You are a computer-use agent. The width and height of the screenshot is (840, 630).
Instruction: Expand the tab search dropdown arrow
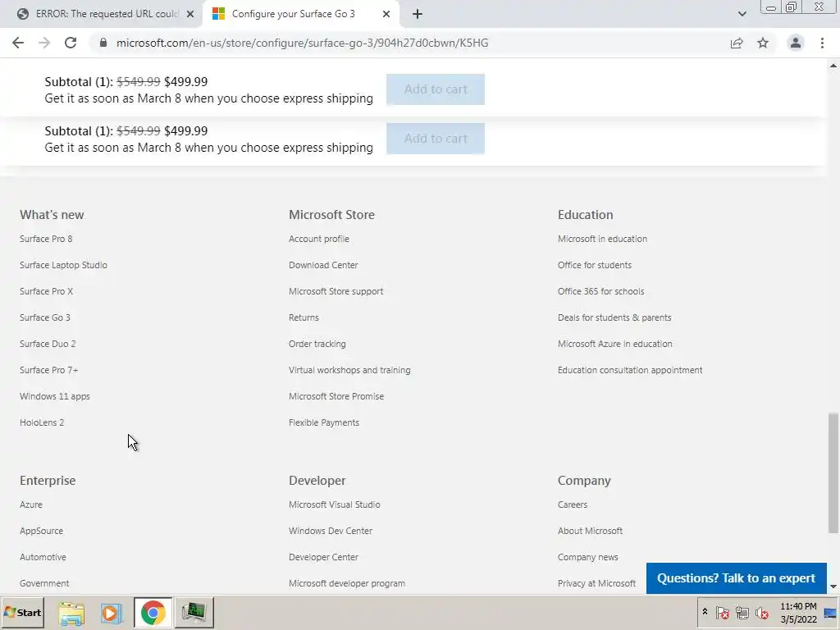tap(742, 14)
